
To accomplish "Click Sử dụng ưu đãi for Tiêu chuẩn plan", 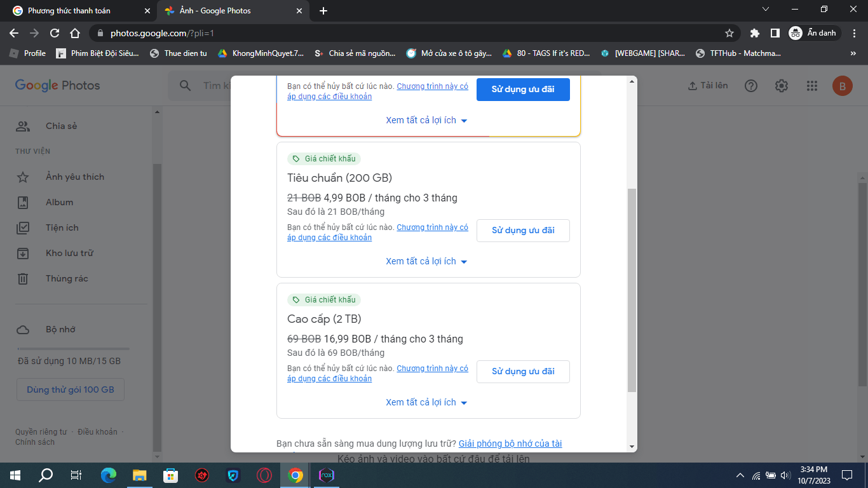I will pyautogui.click(x=523, y=231).
